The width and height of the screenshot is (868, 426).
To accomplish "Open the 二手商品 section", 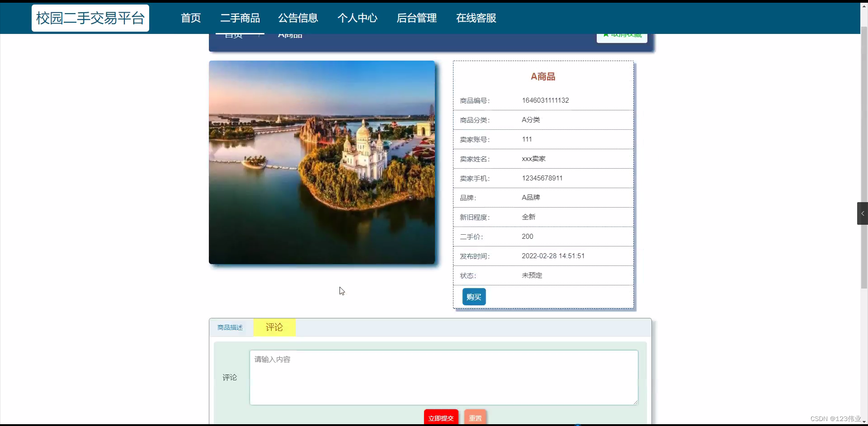I will (240, 18).
